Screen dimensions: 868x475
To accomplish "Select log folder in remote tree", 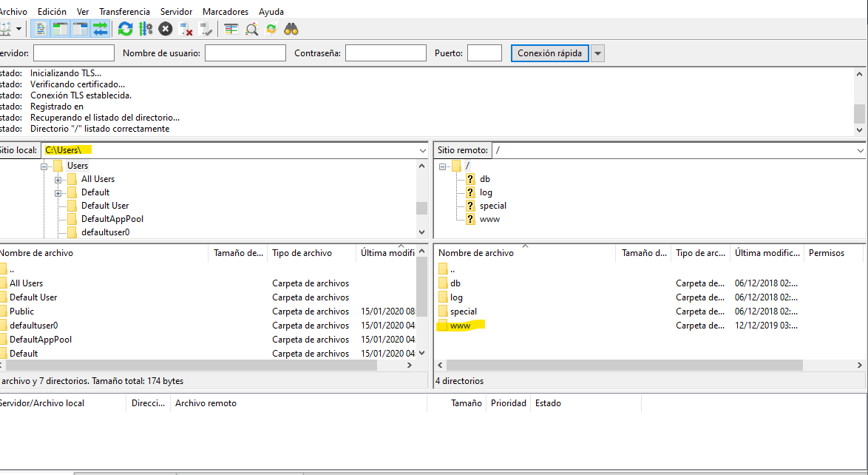I will (x=486, y=192).
